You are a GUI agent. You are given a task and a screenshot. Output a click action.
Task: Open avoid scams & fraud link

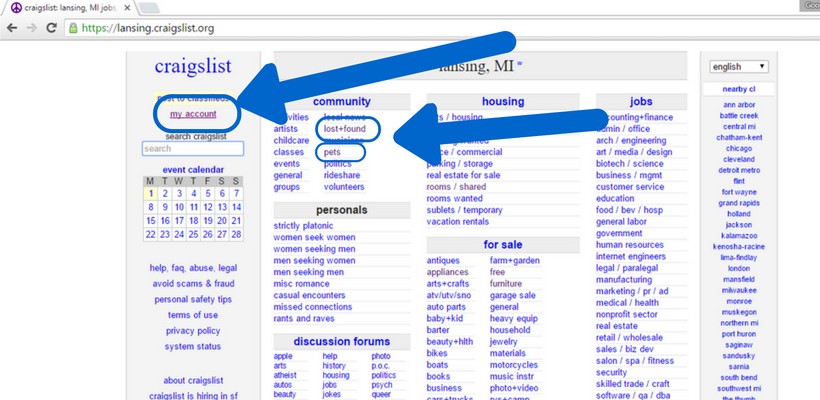[x=193, y=283]
